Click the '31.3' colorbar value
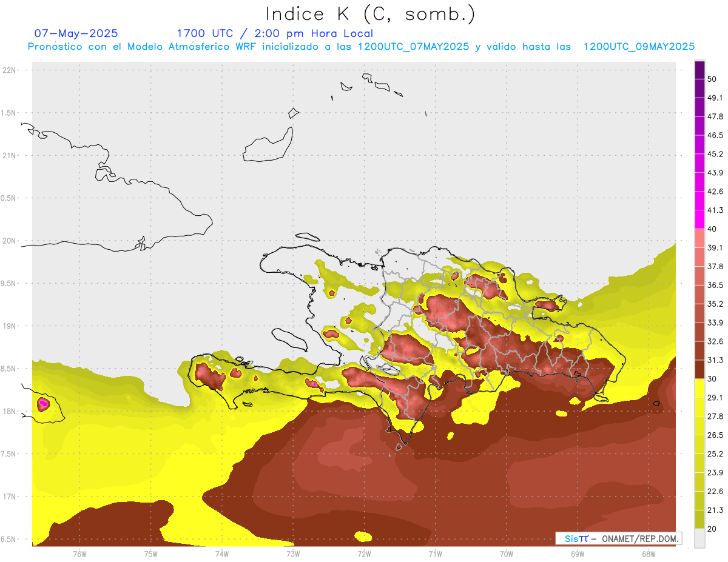Screen dimensions: 728x562 click(x=715, y=360)
